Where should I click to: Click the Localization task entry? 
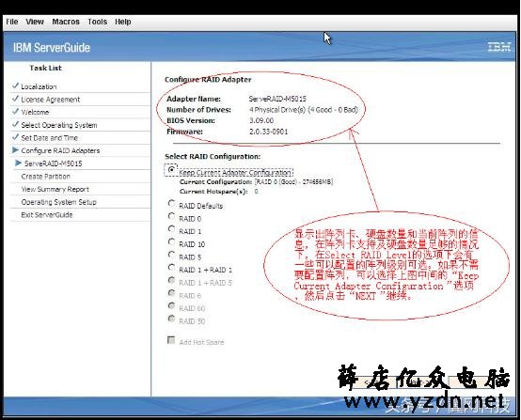click(x=39, y=86)
